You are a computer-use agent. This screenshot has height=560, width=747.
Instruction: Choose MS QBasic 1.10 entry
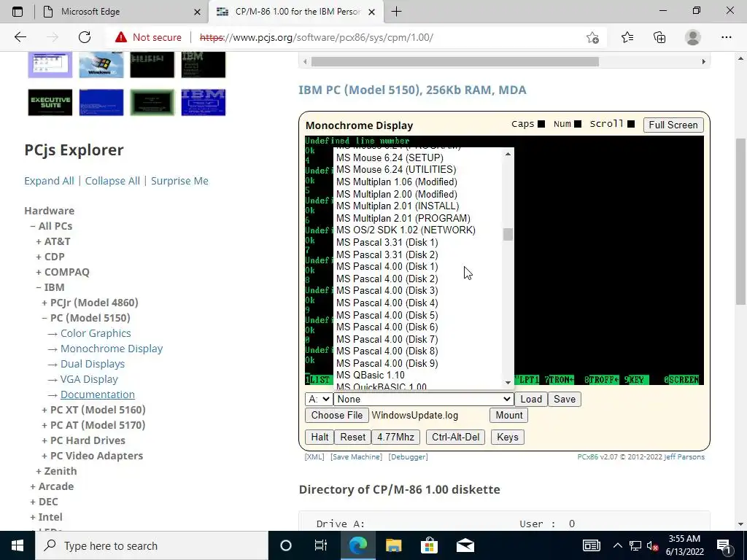point(370,376)
